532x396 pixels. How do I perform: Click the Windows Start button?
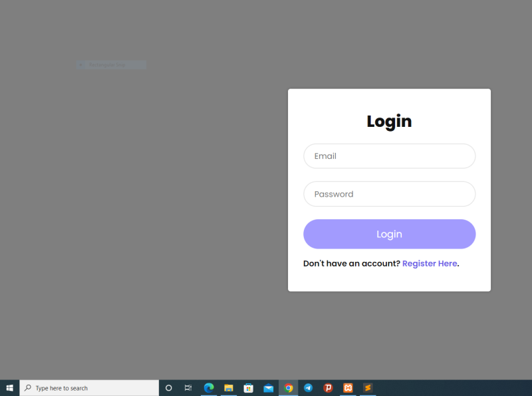pos(10,387)
